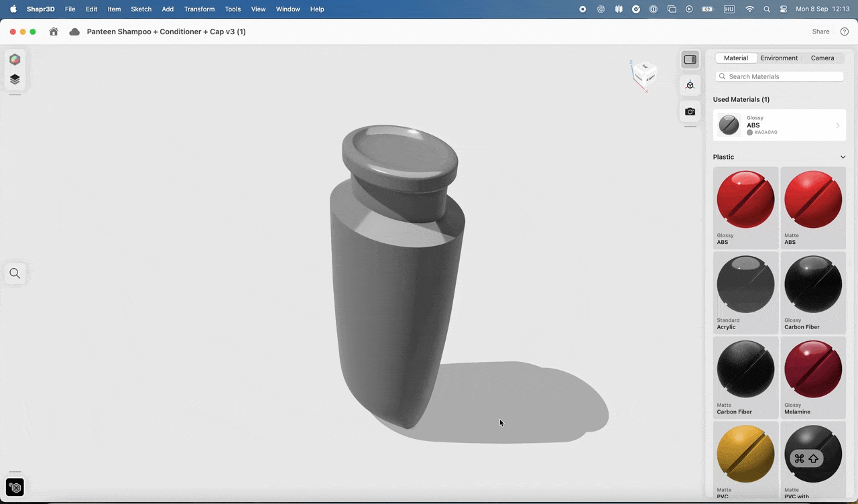Click the screen mirroring windows icon
The height and width of the screenshot is (504, 858).
click(x=672, y=9)
